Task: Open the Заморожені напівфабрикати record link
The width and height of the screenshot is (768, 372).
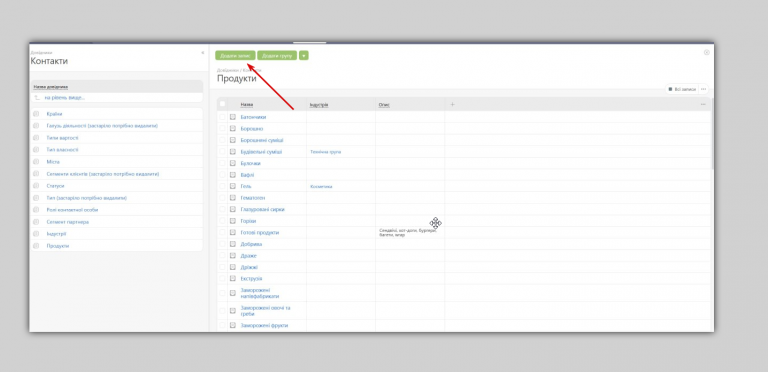Action: pyautogui.click(x=260, y=293)
